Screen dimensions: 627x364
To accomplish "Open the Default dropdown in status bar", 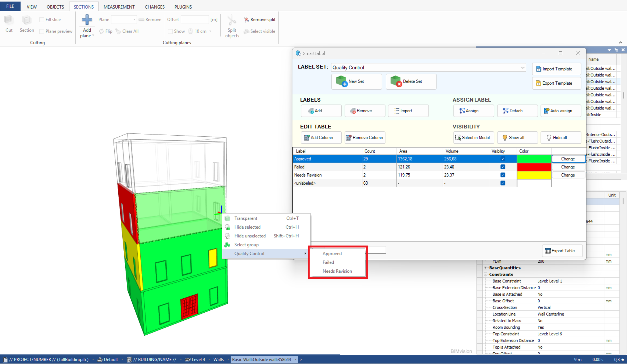I will [x=122, y=360].
